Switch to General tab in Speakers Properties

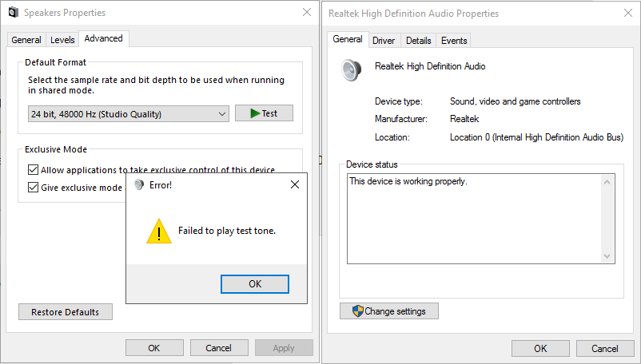[x=26, y=40]
